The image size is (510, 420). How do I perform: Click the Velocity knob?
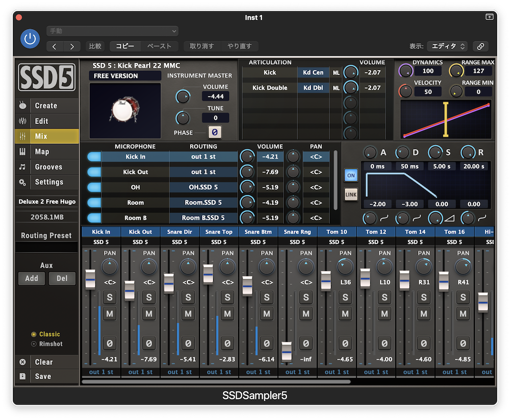point(405,91)
